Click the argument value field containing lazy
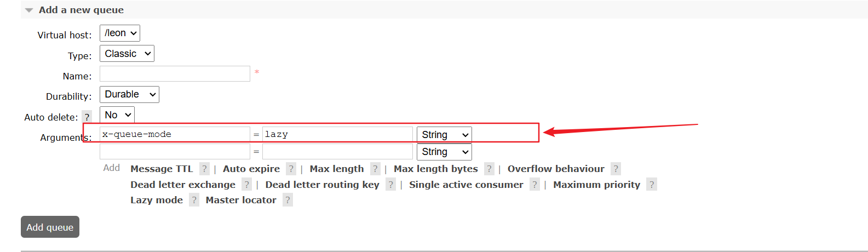Viewport: 868px width, 252px height. (337, 134)
